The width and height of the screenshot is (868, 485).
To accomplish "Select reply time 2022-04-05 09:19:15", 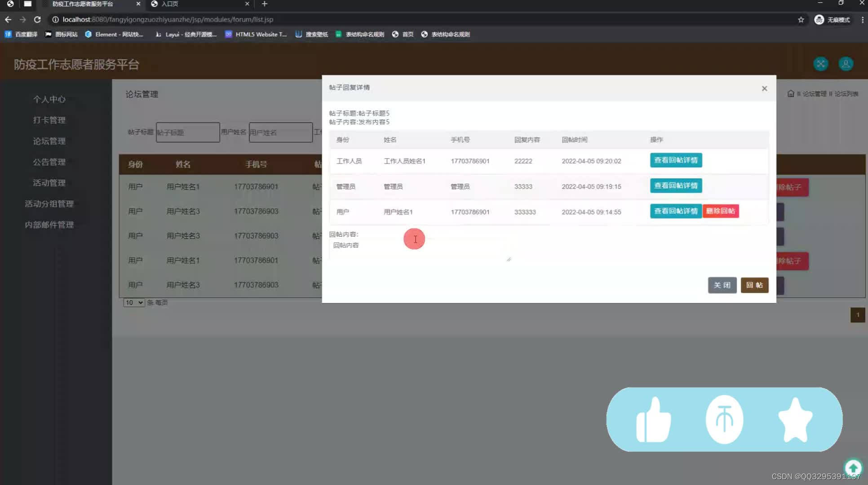I will (x=591, y=186).
